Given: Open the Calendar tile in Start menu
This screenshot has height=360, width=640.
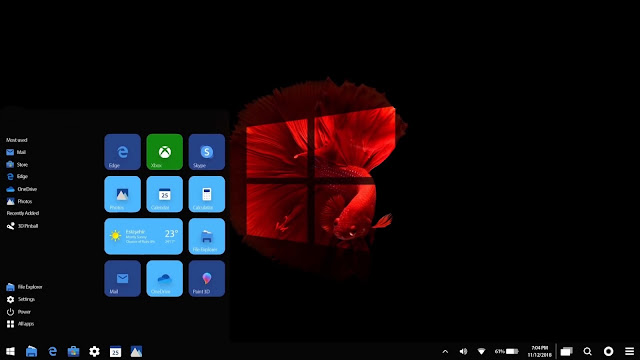Looking at the screenshot, I should pos(164,194).
